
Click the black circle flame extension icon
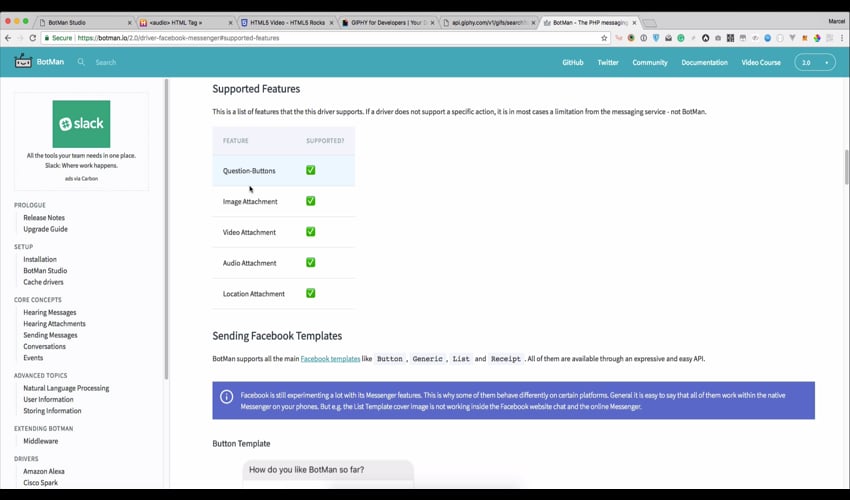705,38
